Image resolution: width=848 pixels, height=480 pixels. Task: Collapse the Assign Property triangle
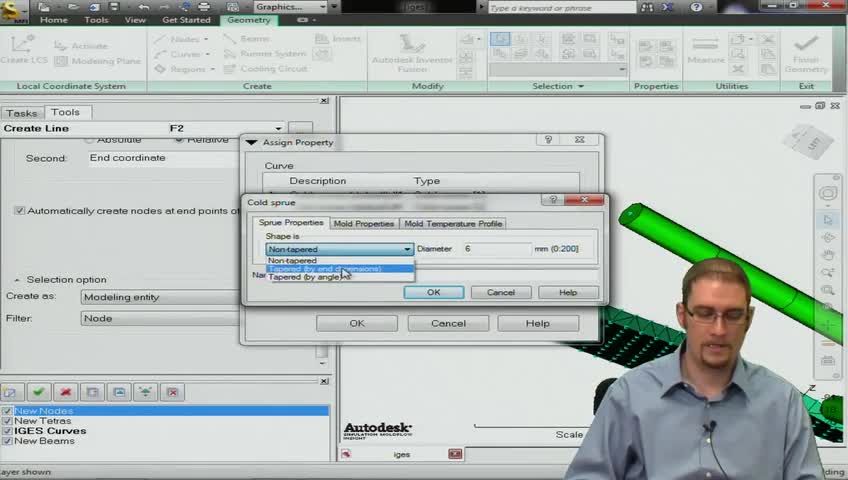(x=251, y=143)
